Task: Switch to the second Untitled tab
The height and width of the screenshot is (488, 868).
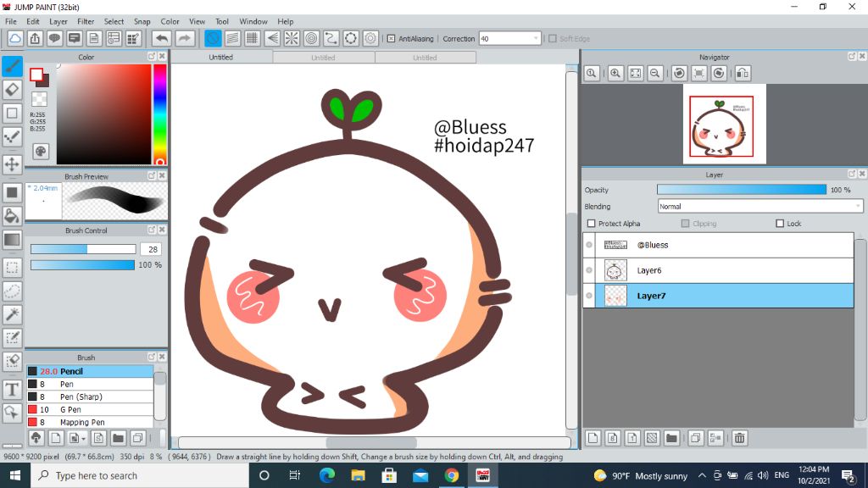Action: (323, 58)
